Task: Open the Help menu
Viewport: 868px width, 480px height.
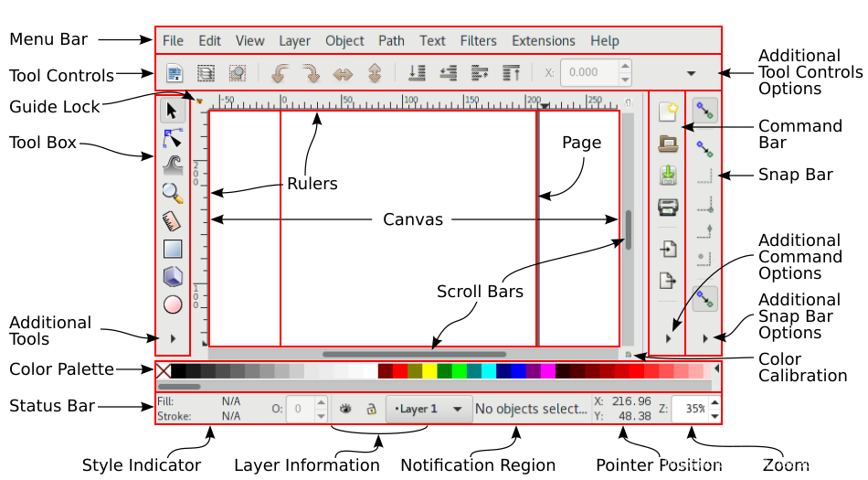Action: 605,41
